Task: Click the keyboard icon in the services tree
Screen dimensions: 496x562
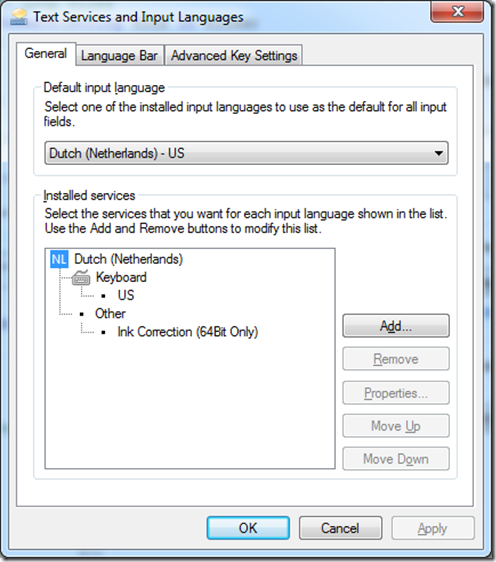Action: pyautogui.click(x=81, y=277)
